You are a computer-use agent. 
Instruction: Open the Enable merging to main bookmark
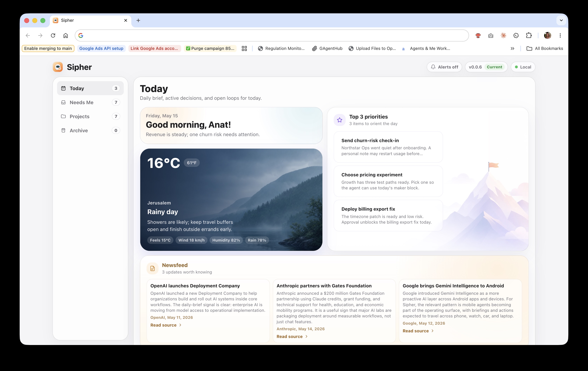coord(48,48)
